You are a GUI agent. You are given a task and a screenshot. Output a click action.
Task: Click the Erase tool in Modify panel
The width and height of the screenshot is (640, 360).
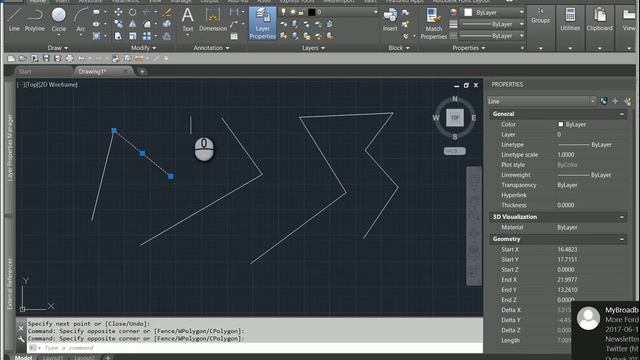(167, 12)
